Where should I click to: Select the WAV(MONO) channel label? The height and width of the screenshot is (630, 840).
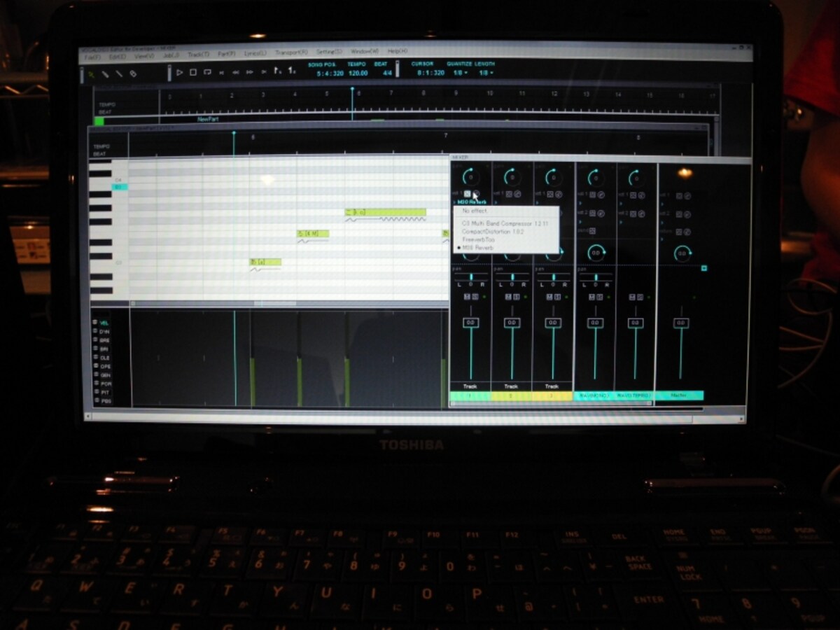coord(594,396)
